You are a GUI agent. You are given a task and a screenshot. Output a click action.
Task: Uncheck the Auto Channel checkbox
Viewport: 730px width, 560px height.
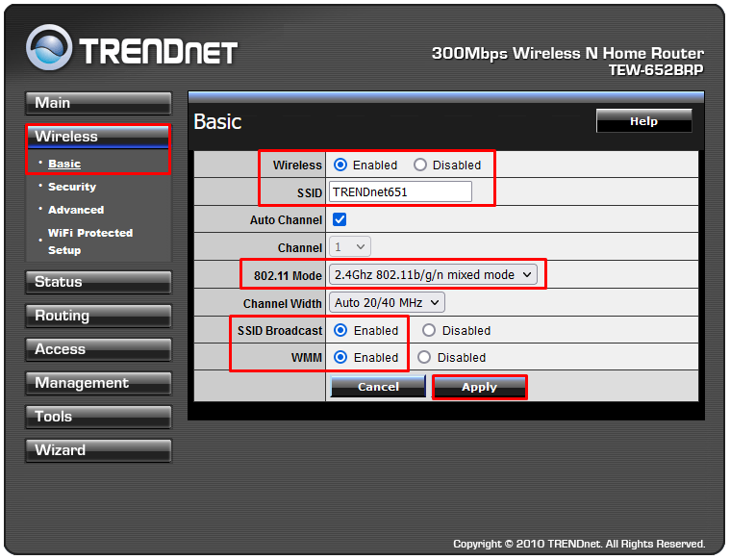point(340,219)
